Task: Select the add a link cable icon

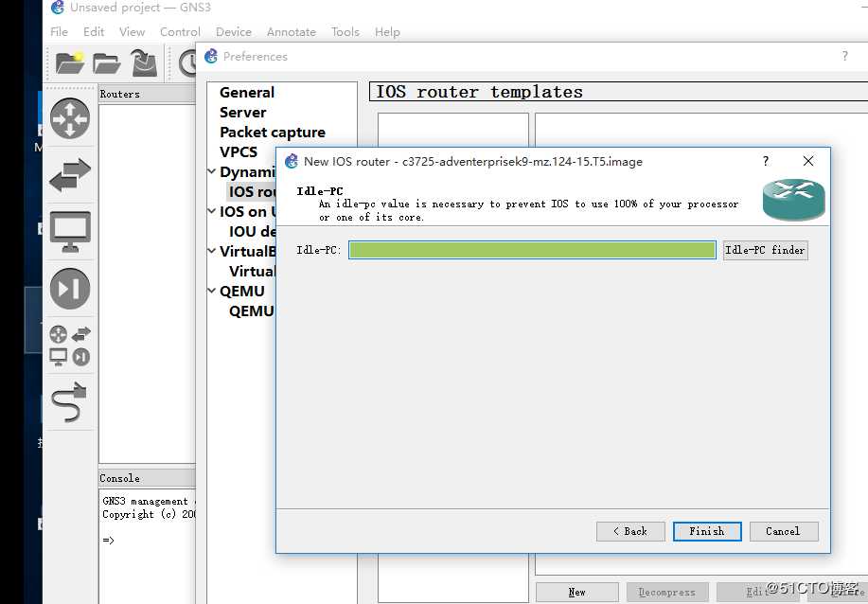Action: pos(69,401)
